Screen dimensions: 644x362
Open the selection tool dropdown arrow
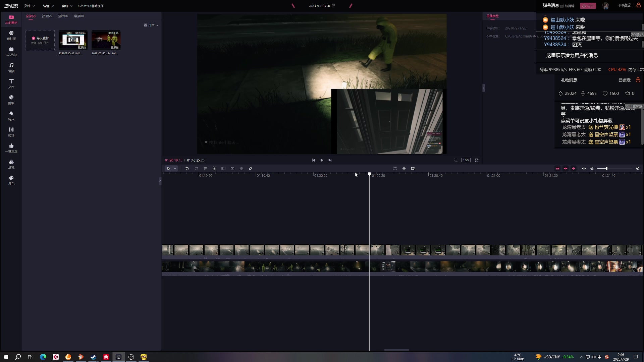[x=175, y=169]
